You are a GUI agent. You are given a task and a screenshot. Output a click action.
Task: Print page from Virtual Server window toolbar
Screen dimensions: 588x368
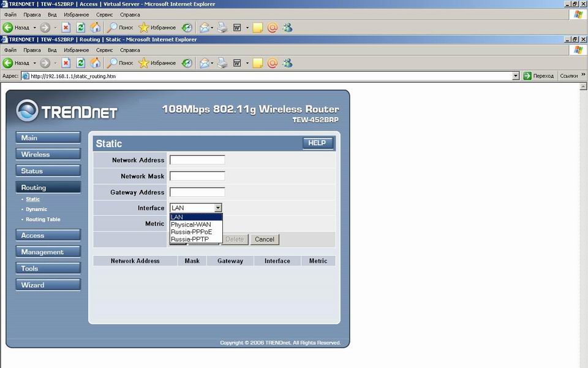[x=222, y=28]
